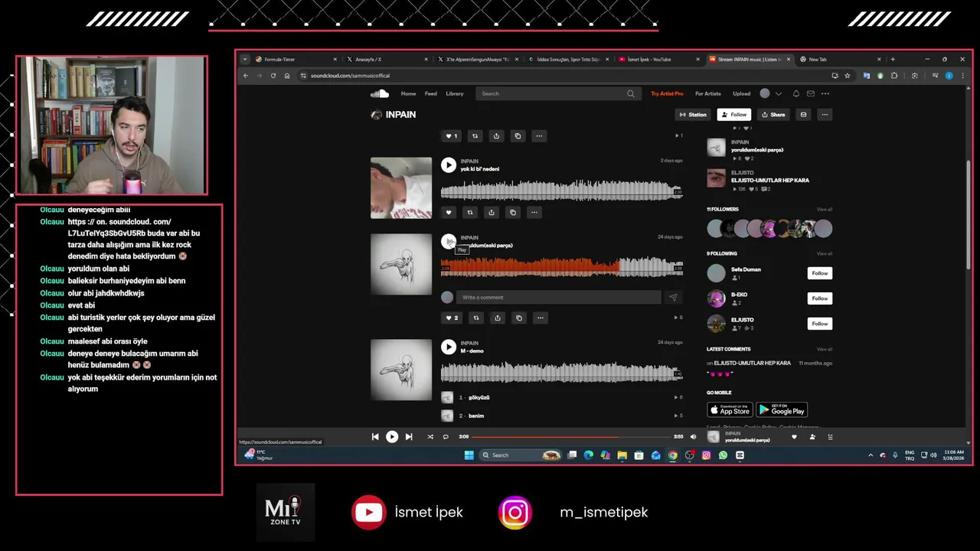This screenshot has width=980, height=551.
Task: Click the search magnifier icon
Action: point(631,93)
